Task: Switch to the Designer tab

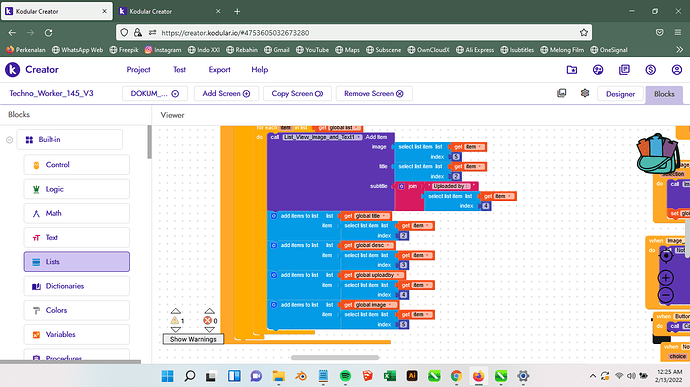Action: (620, 94)
